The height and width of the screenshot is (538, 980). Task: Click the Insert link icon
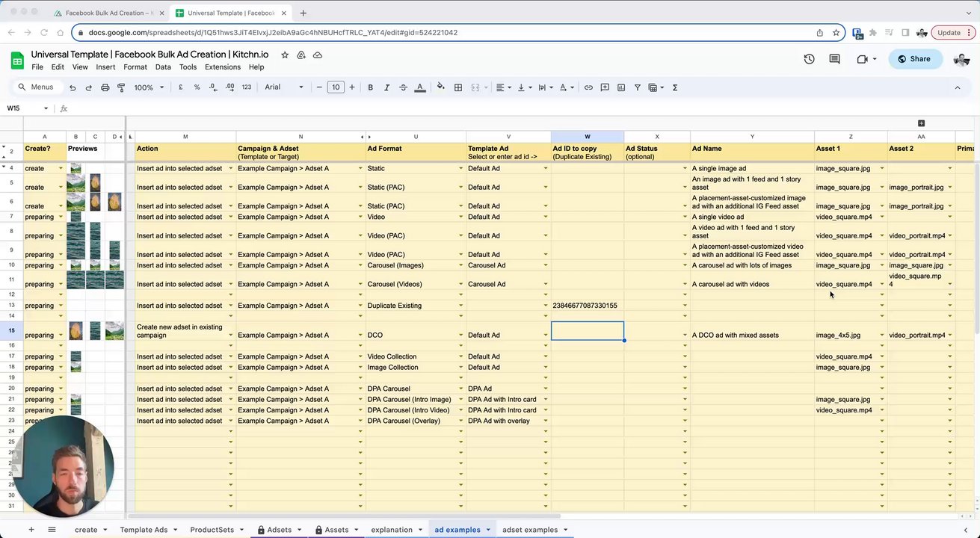[588, 87]
